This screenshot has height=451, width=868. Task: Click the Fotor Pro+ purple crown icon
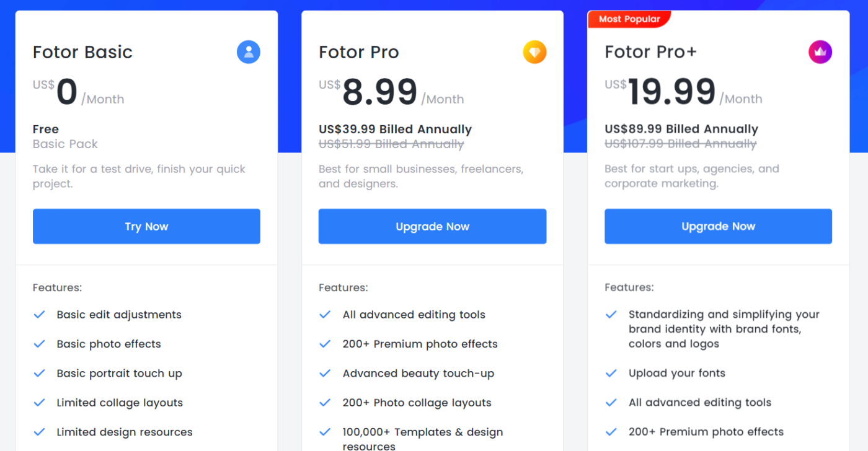820,52
